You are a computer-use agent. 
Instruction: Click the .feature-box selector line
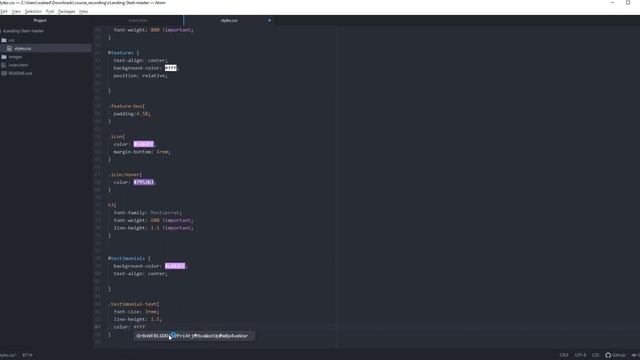click(127, 106)
